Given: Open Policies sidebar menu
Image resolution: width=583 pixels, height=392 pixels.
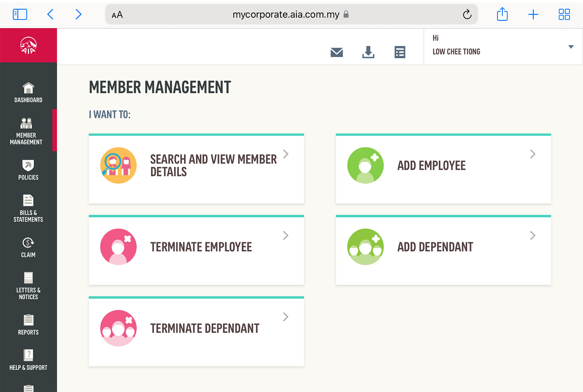Looking at the screenshot, I should click(28, 170).
